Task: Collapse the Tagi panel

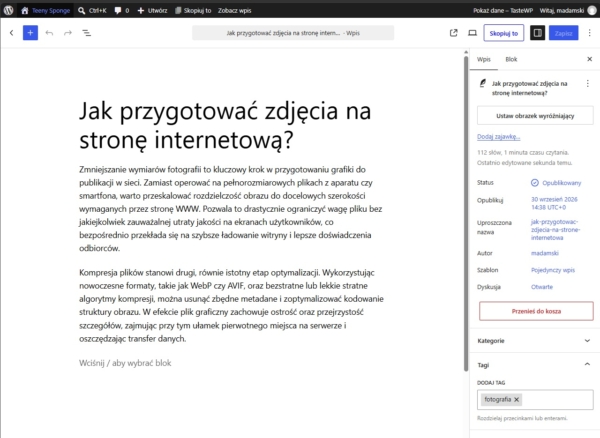Action: pos(534,365)
